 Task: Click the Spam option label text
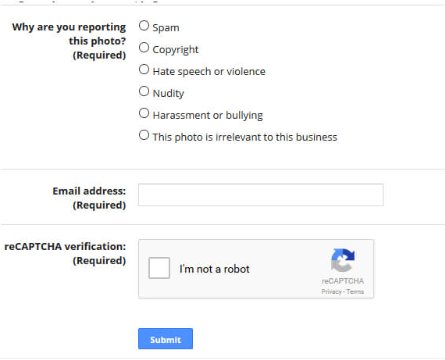(166, 28)
